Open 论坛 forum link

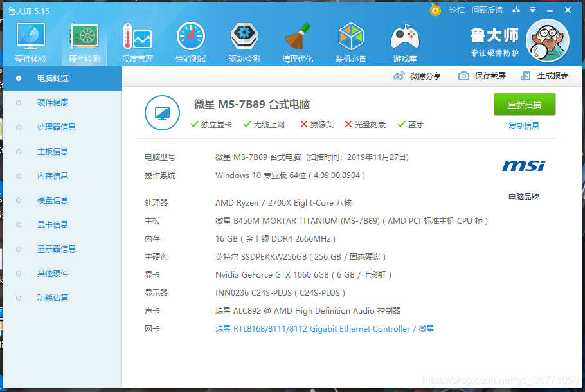[456, 10]
